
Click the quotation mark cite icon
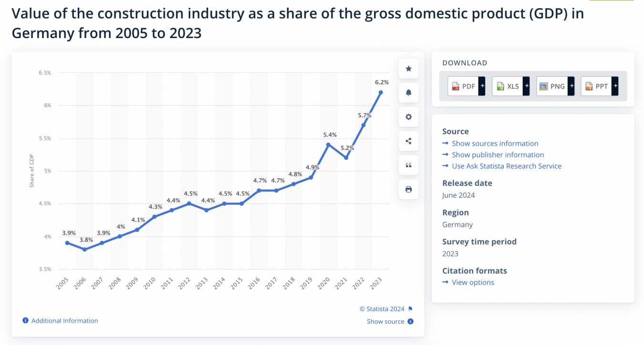[x=408, y=165]
